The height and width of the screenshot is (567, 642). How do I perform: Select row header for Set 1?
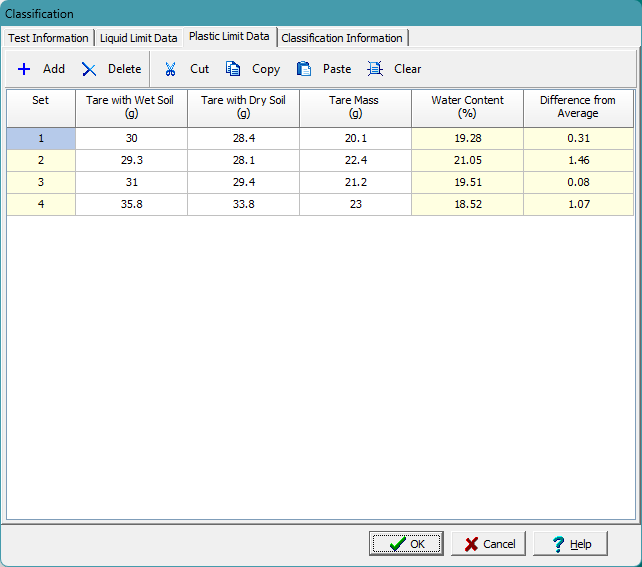pos(41,138)
